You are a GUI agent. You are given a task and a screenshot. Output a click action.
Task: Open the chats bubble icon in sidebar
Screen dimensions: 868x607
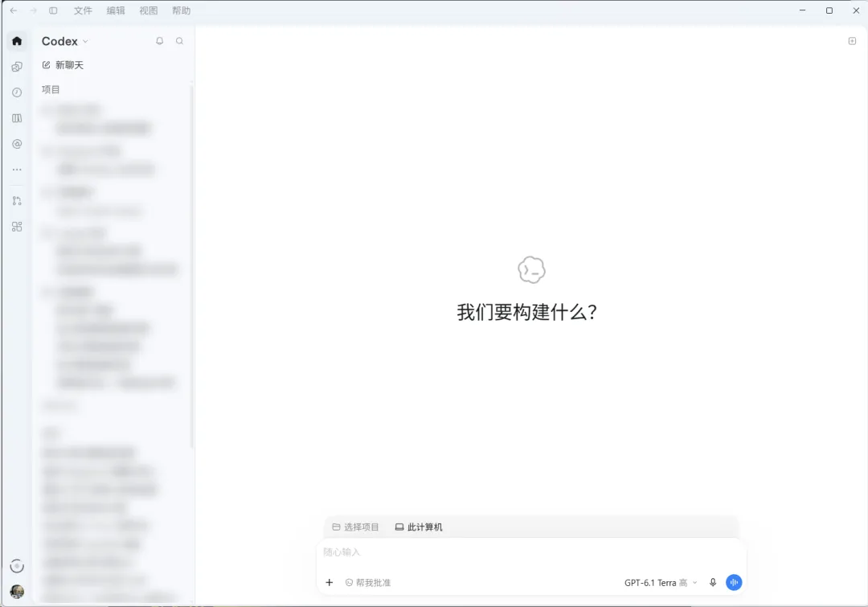(17, 67)
